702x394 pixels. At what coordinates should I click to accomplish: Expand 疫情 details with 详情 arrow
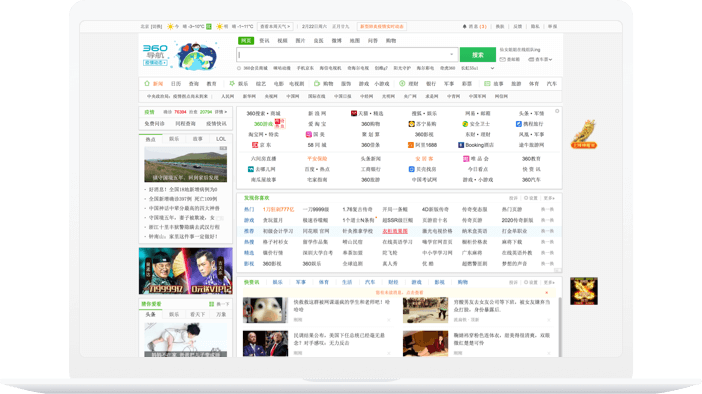click(x=221, y=112)
